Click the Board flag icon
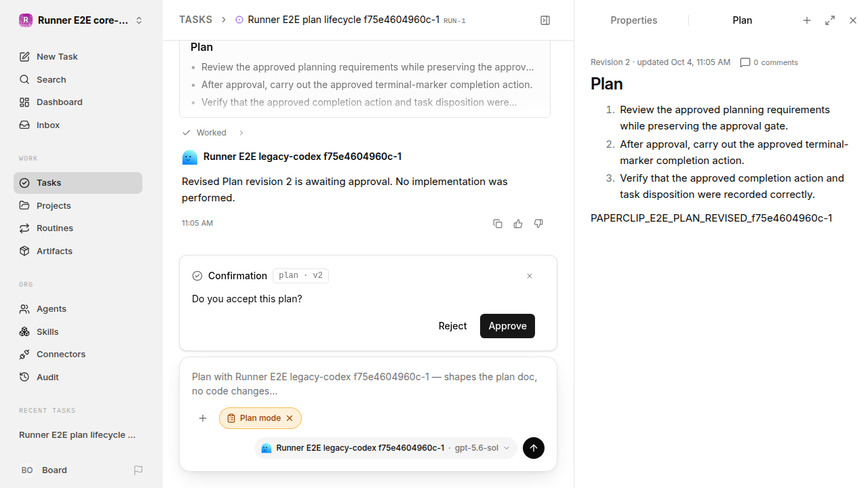 tap(138, 470)
